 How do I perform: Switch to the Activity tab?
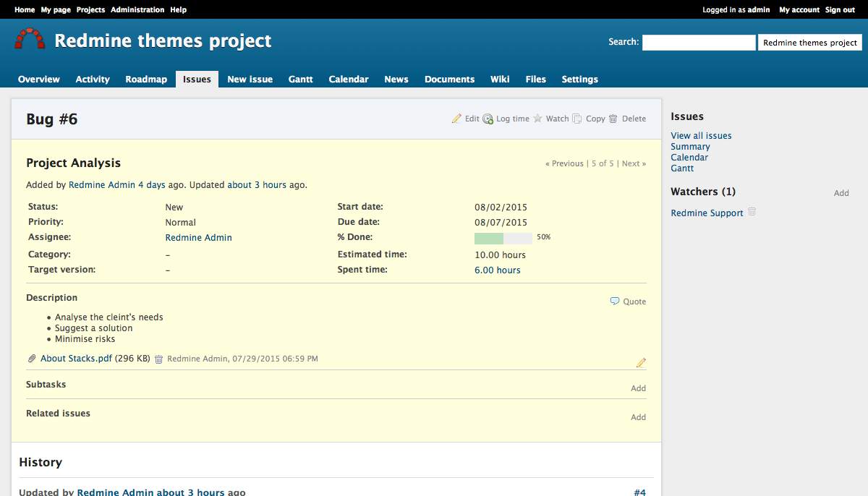coord(93,80)
